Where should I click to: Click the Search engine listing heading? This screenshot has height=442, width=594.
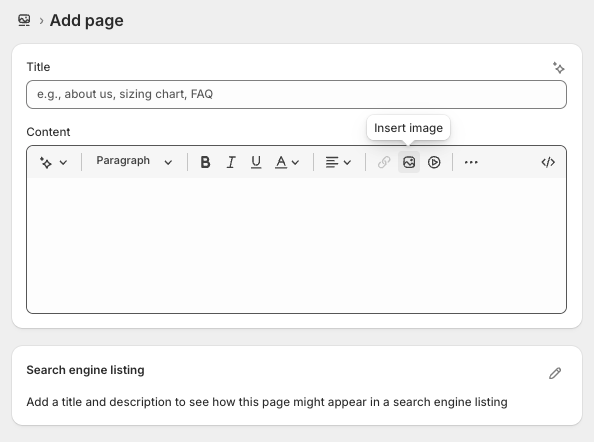[x=85, y=370]
